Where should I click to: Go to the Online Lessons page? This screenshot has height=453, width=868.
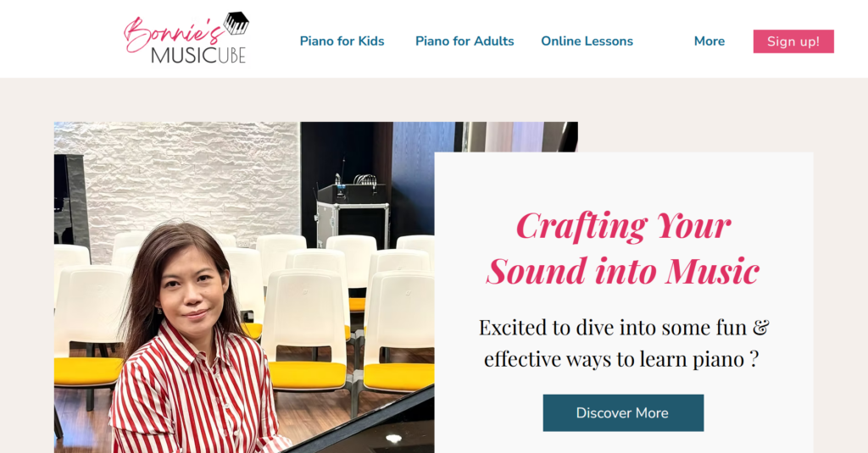[587, 41]
